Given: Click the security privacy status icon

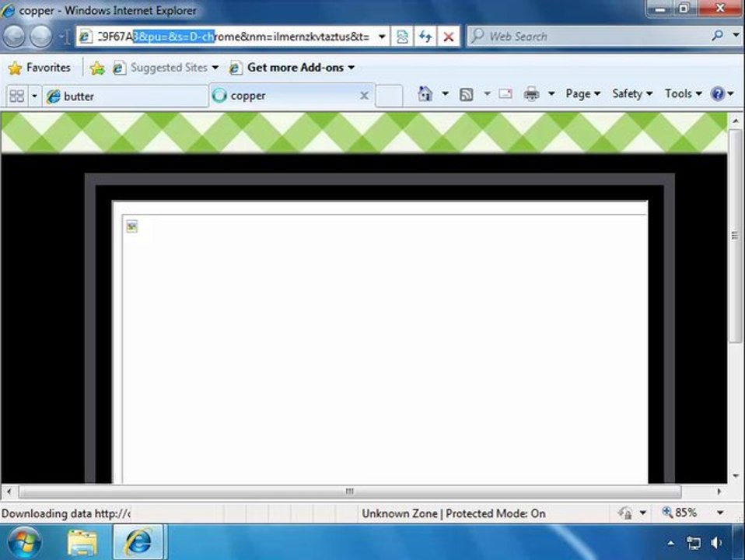Looking at the screenshot, I should pos(624,513).
